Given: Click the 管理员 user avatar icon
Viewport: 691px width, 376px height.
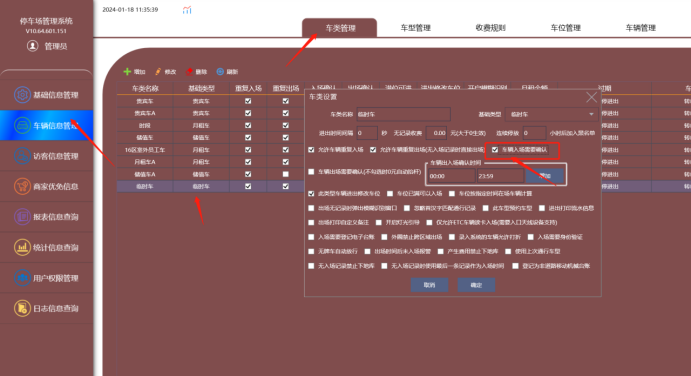Looking at the screenshot, I should [x=32, y=46].
